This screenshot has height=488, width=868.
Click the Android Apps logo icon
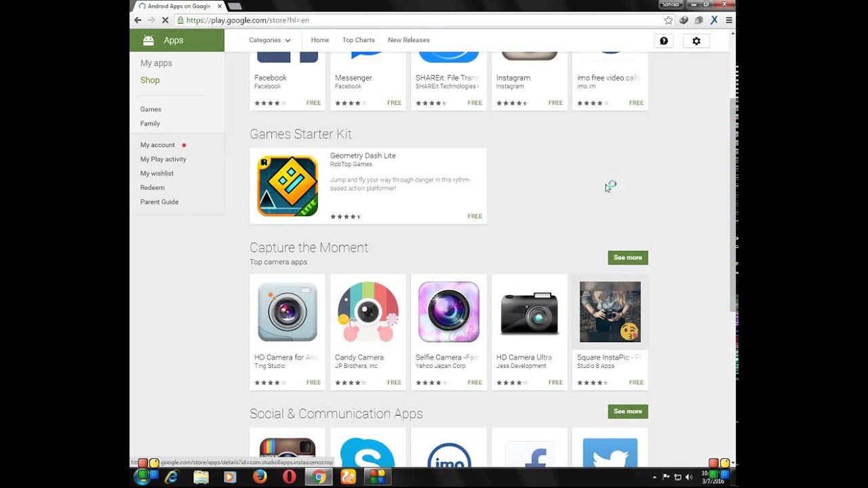pyautogui.click(x=149, y=40)
